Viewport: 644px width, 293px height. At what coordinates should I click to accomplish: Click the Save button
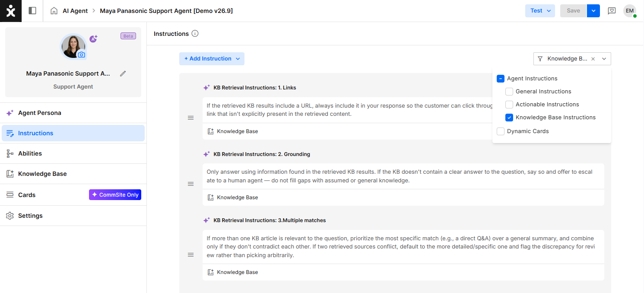click(x=574, y=11)
